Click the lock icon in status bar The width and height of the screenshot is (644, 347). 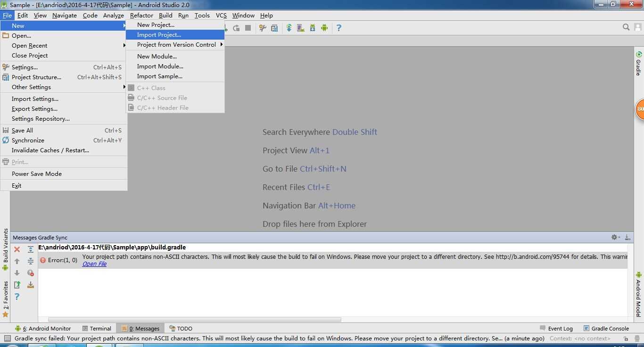[x=625, y=339]
